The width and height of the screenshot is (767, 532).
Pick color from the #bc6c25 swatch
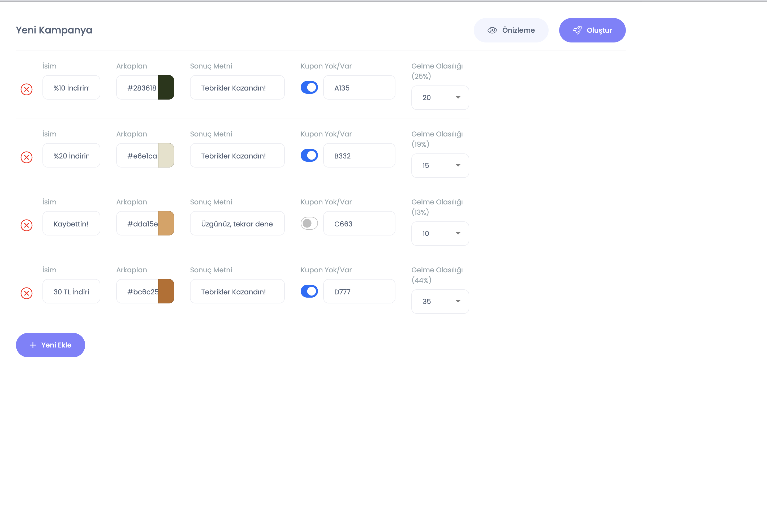pos(166,292)
